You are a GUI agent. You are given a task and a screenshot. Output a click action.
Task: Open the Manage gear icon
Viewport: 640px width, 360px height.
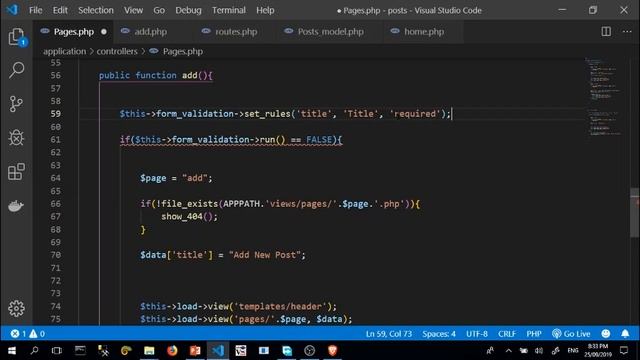point(16,308)
